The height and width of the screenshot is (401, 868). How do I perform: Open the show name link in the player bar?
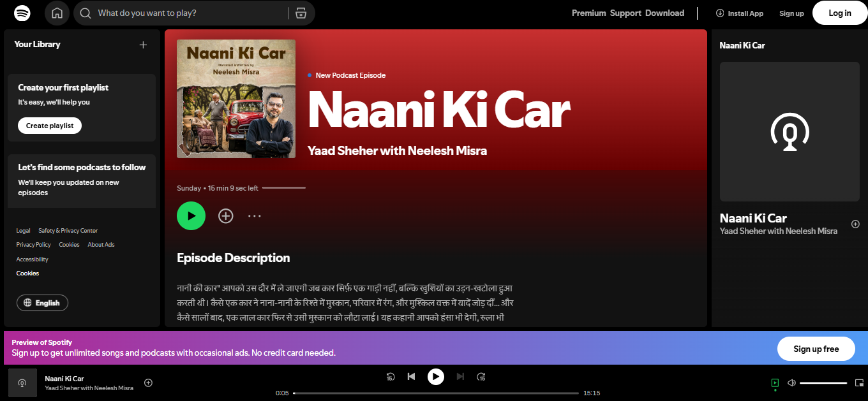pyautogui.click(x=89, y=388)
